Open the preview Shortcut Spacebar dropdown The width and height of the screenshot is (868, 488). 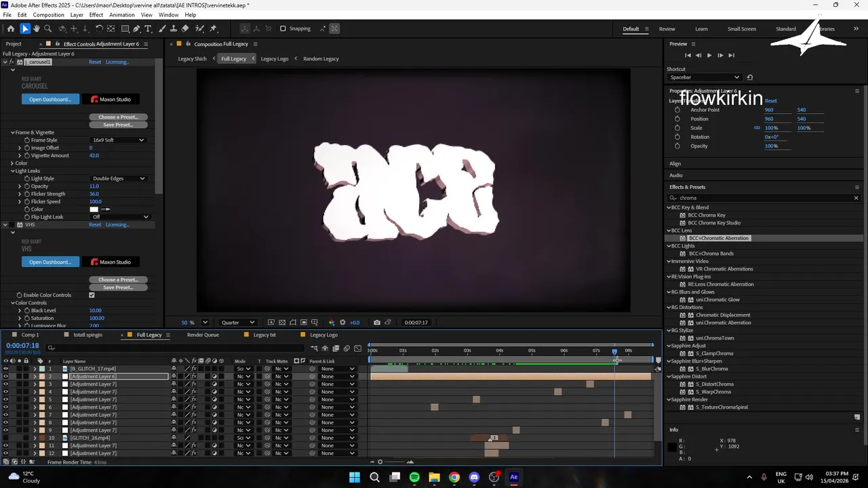pyautogui.click(x=703, y=77)
